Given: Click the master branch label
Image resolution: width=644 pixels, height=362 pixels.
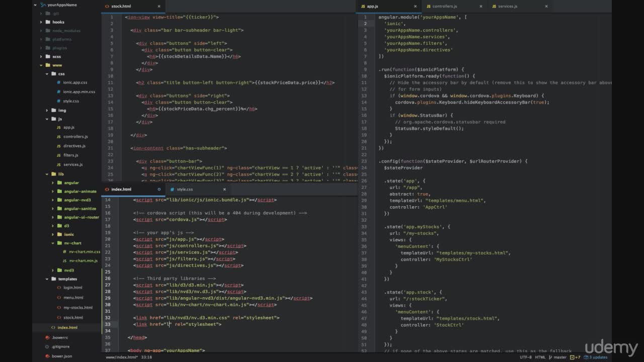Looking at the screenshot, I should tap(561, 357).
